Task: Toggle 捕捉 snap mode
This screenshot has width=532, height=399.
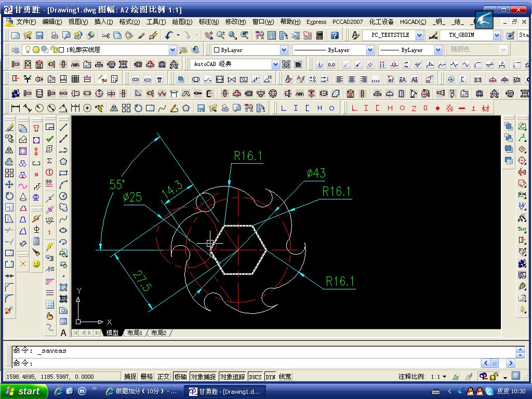Action: click(130, 377)
